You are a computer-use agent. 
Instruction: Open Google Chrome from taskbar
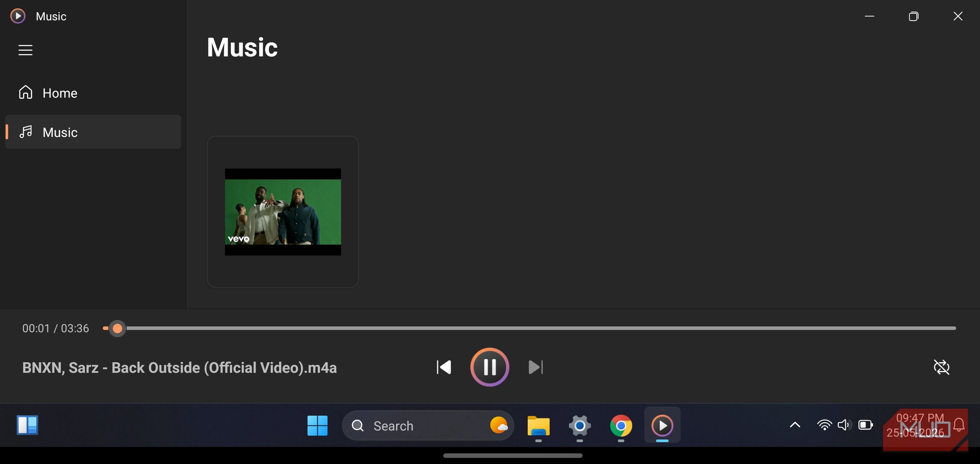click(621, 425)
